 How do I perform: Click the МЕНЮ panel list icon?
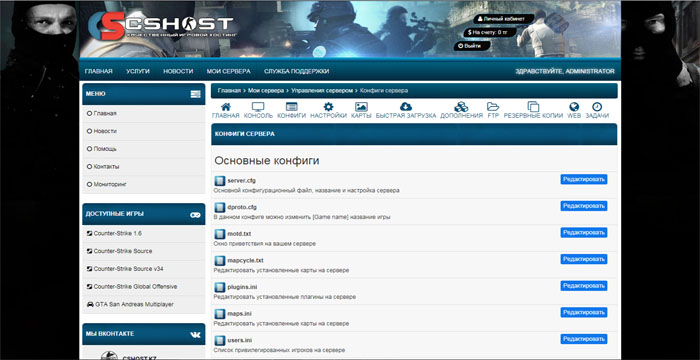pyautogui.click(x=195, y=94)
